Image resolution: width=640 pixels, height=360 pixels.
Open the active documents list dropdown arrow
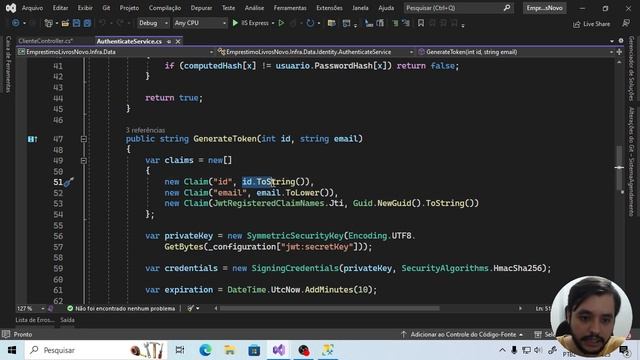tap(612, 41)
